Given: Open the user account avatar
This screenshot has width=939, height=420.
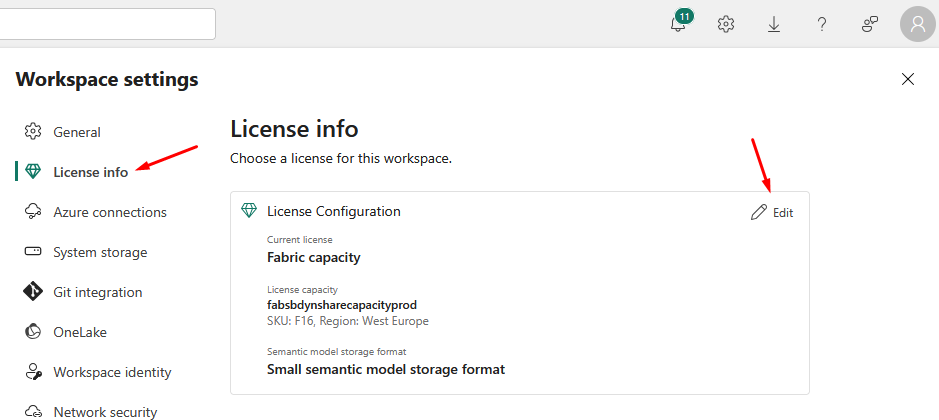Looking at the screenshot, I should 917,24.
